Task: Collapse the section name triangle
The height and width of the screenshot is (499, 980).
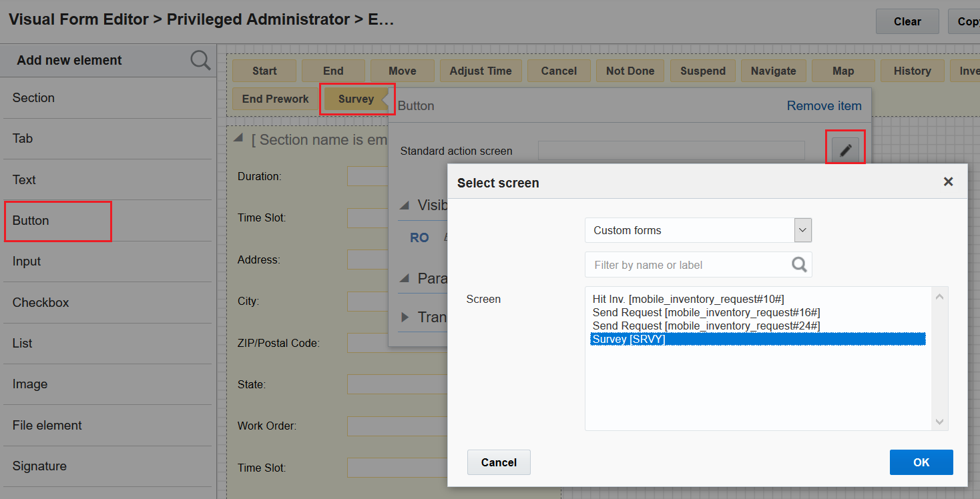Action: (x=238, y=139)
